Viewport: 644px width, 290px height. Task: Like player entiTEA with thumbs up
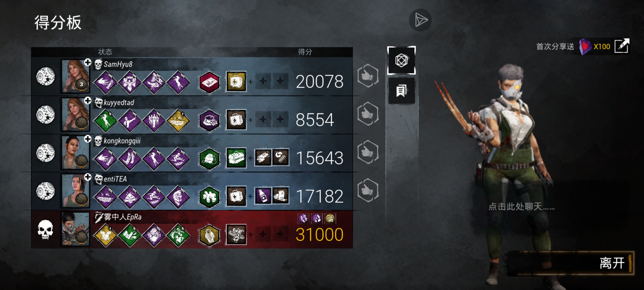click(368, 190)
